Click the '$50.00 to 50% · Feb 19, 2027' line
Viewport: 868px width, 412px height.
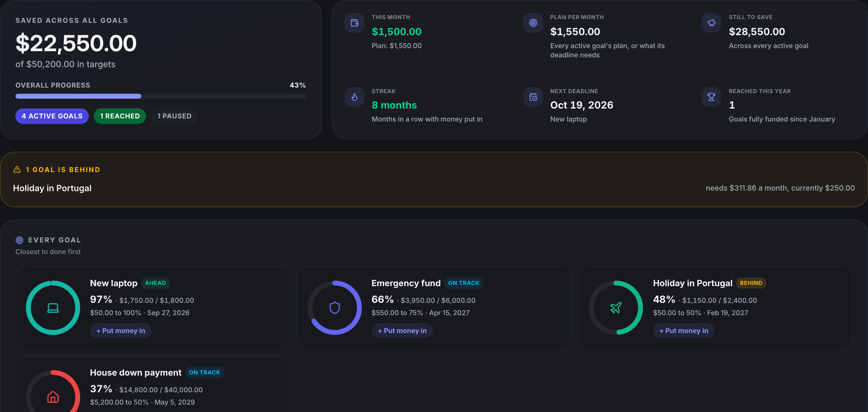tap(701, 313)
